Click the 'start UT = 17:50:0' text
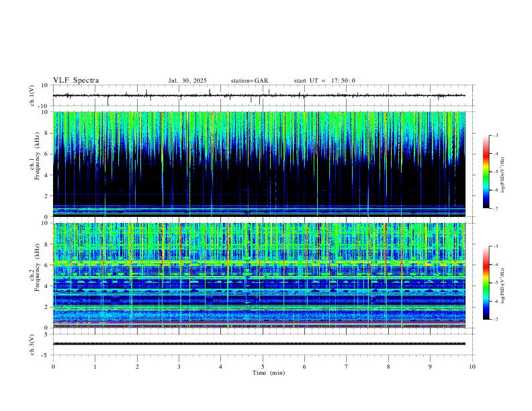 coord(324,81)
